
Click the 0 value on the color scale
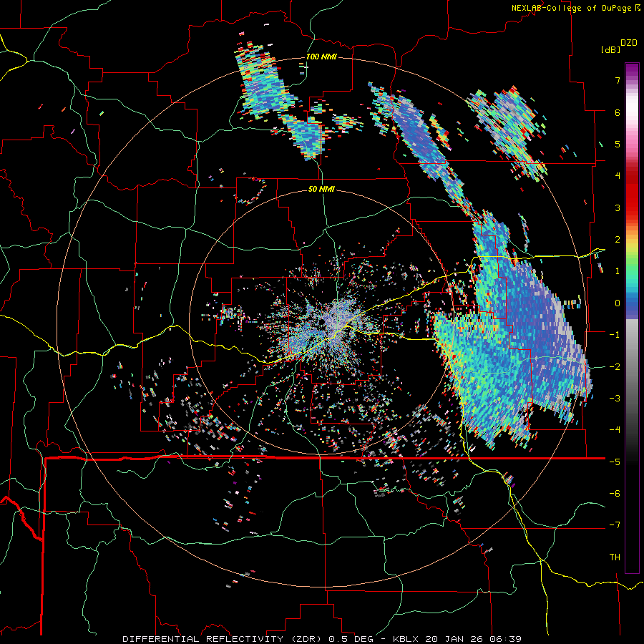click(x=618, y=303)
